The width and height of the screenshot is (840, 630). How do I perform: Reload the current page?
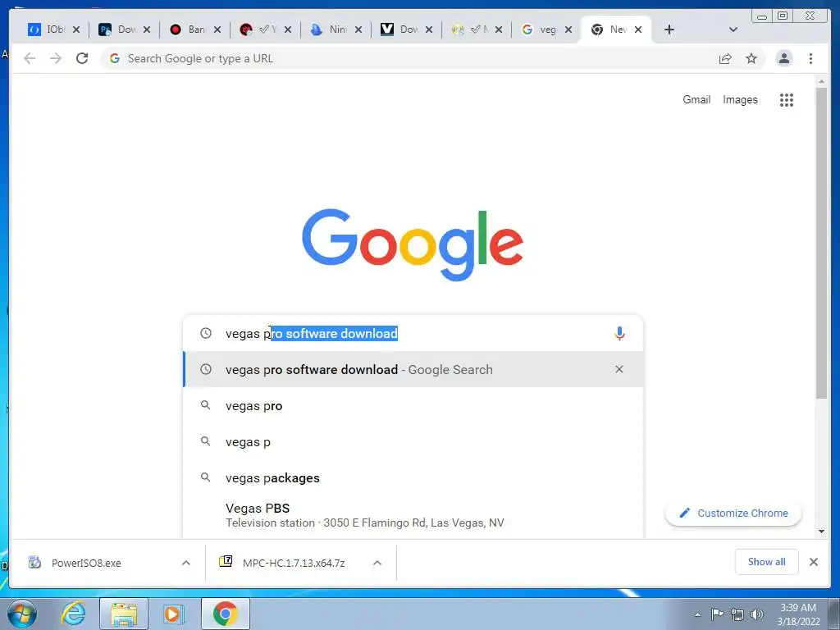coord(82,58)
